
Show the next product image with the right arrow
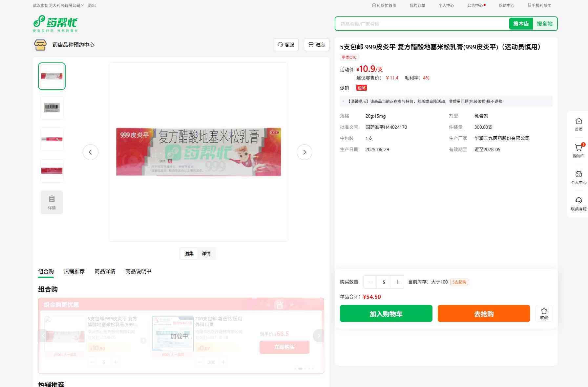304,152
